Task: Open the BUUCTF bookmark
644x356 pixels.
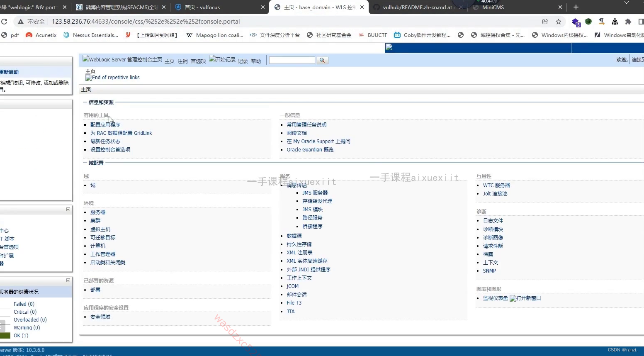Action: (x=373, y=35)
